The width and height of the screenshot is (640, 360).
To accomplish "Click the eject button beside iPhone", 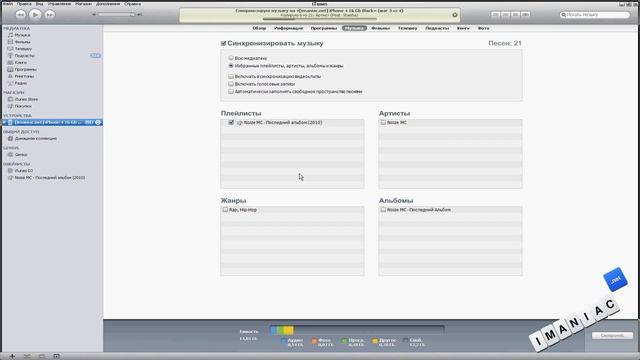I will (98, 122).
